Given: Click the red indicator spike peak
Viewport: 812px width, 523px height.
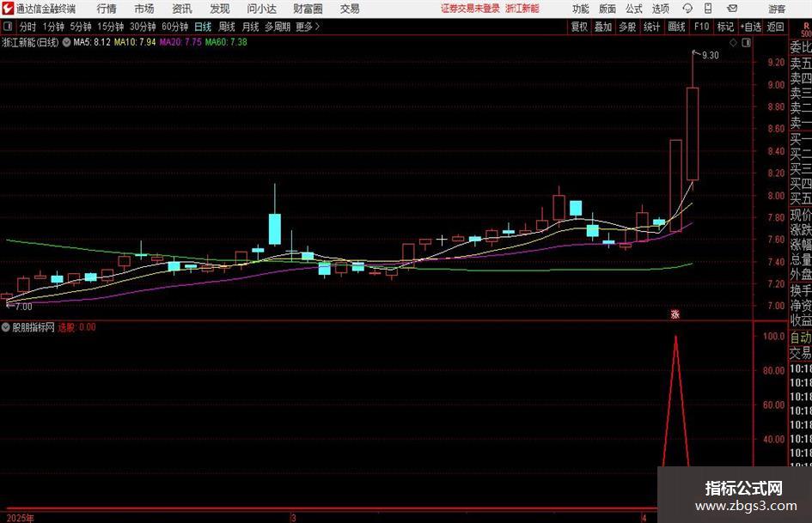Looking at the screenshot, I should click(x=675, y=337).
